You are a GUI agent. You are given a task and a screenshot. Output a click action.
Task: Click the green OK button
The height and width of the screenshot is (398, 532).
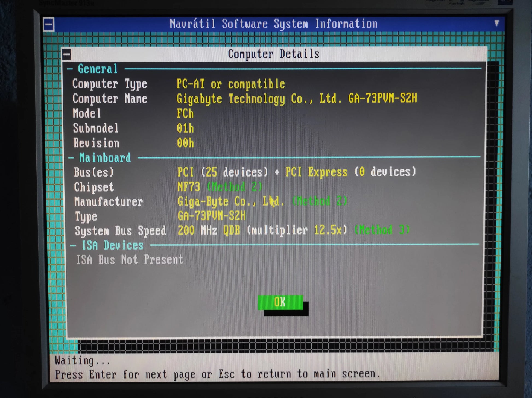coord(280,302)
